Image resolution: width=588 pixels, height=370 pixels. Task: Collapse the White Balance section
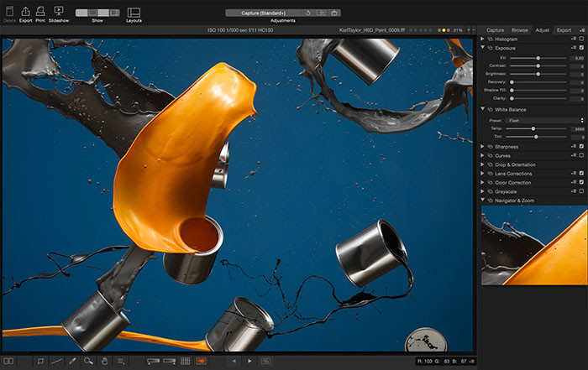pyautogui.click(x=483, y=109)
